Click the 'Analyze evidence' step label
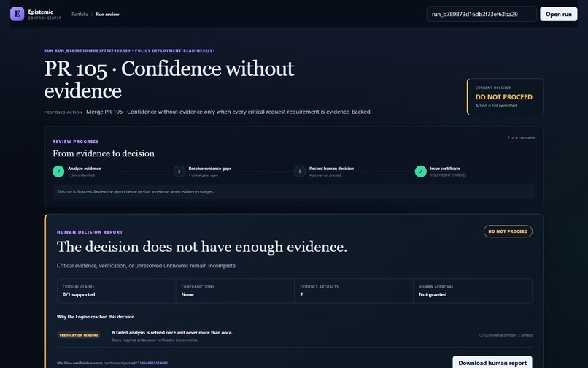This screenshot has width=588, height=368. click(x=85, y=169)
